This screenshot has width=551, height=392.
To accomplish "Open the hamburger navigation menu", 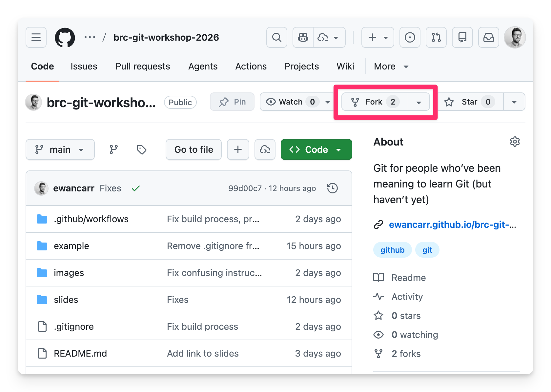I will tap(36, 37).
